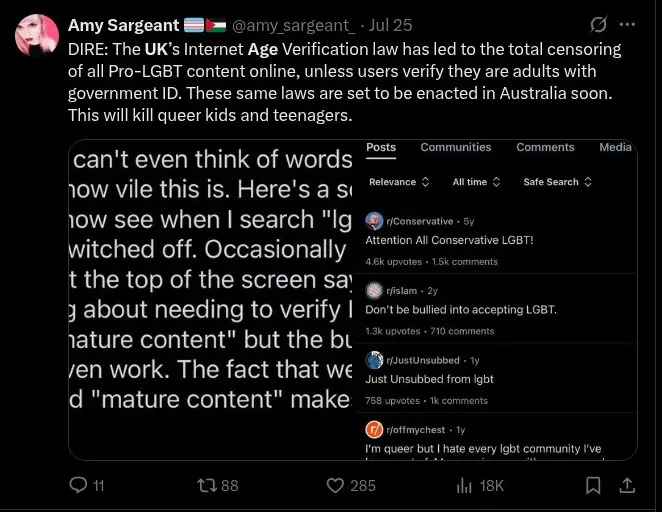Click the Amy Sargeant display name
This screenshot has width=662, height=512.
point(123,25)
